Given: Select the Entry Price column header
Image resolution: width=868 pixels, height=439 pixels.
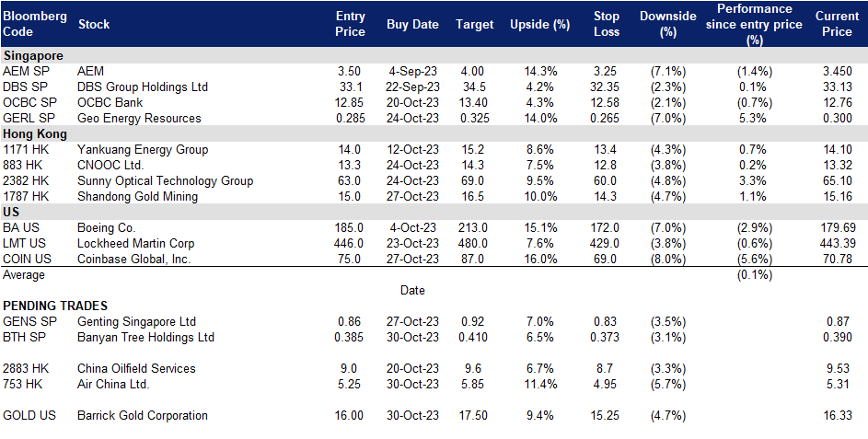Looking at the screenshot, I should [350, 24].
